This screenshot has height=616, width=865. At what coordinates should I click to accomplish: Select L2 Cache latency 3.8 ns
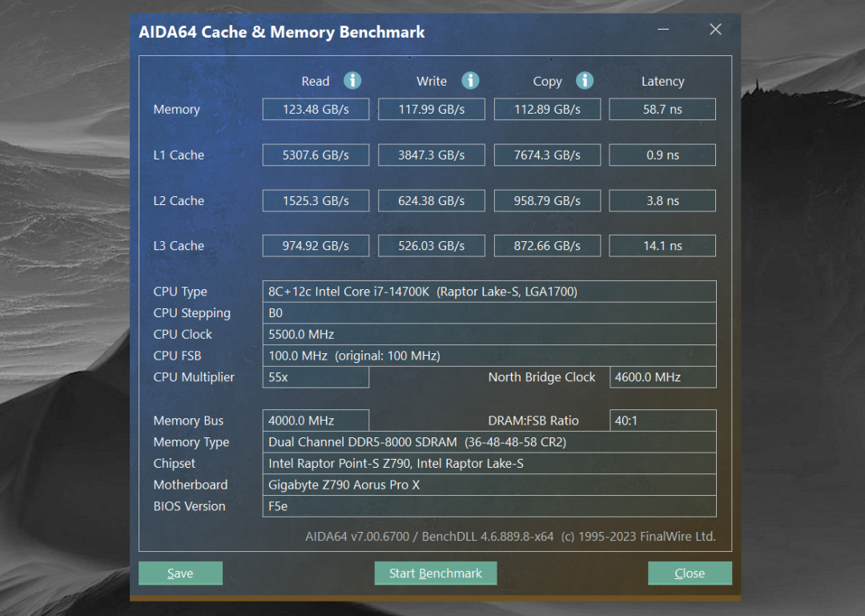pyautogui.click(x=662, y=201)
